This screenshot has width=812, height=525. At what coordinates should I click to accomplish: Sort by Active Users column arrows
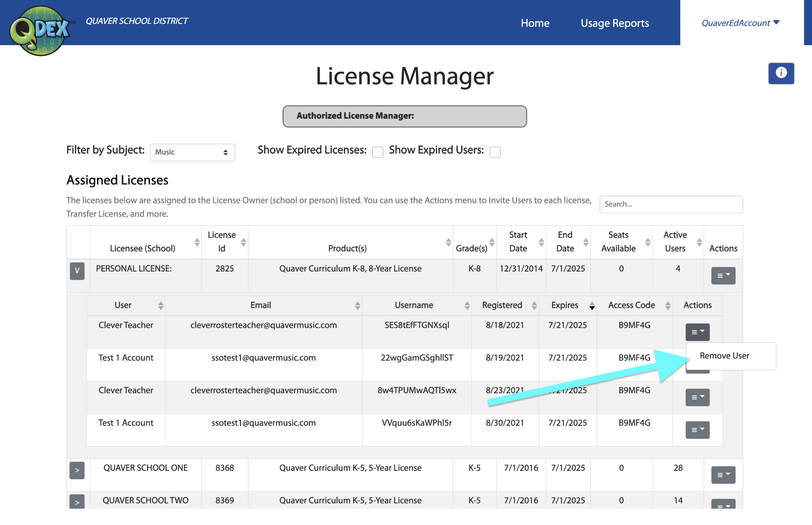coord(699,242)
